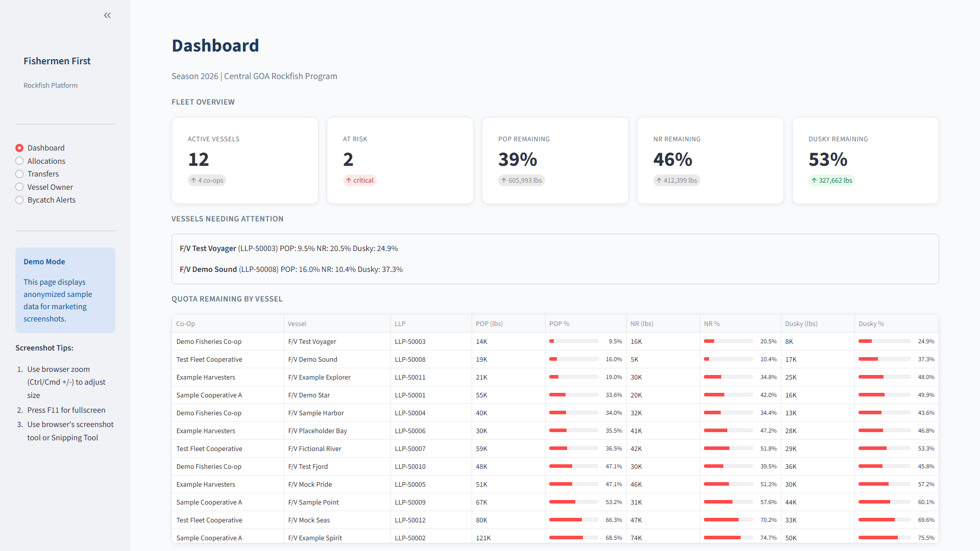Viewport: 980px width, 551px height.
Task: Click the up-arrow badge showing 4 co-ops
Action: [207, 180]
